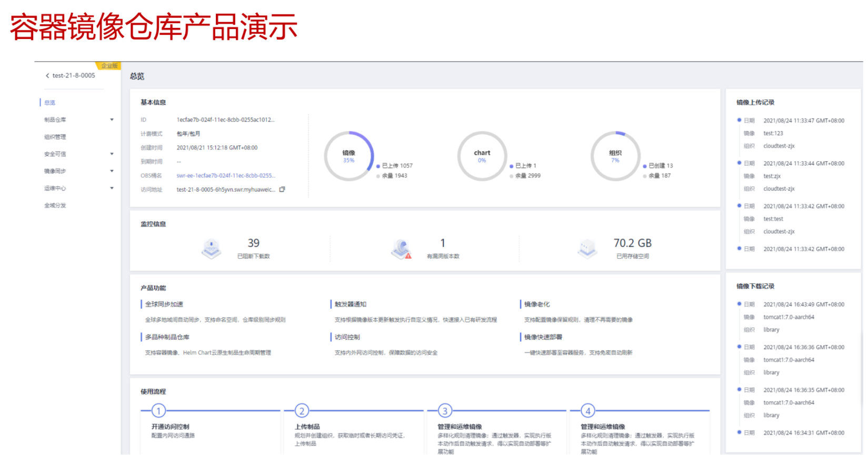Click the 组织 7% donut chart
The image size is (868, 464).
point(615,156)
